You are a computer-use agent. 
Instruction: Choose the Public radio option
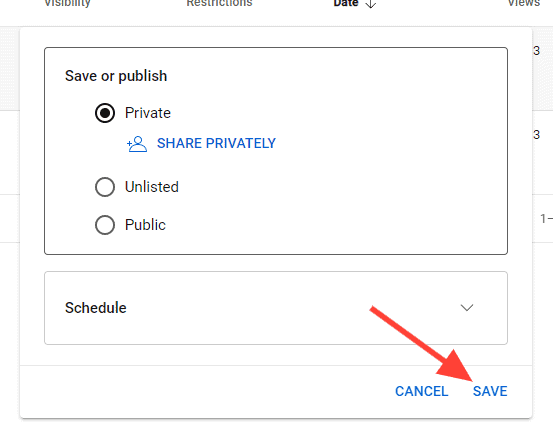[x=105, y=225]
